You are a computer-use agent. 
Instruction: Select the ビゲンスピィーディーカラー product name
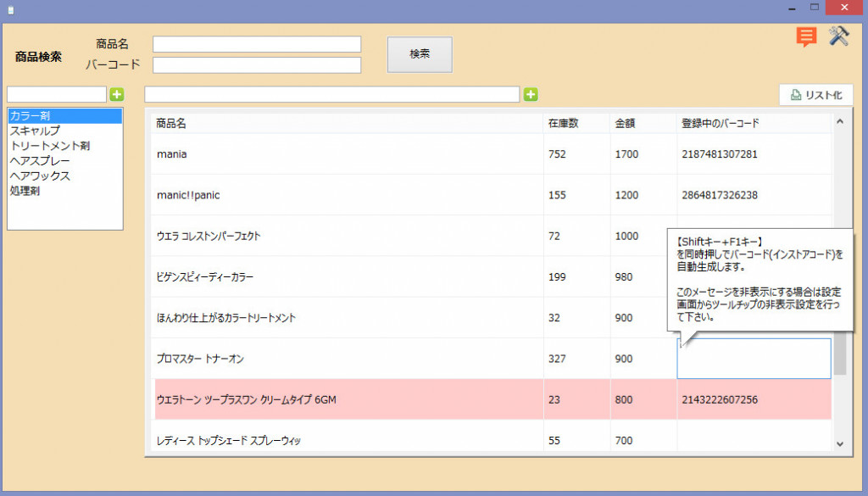point(205,276)
